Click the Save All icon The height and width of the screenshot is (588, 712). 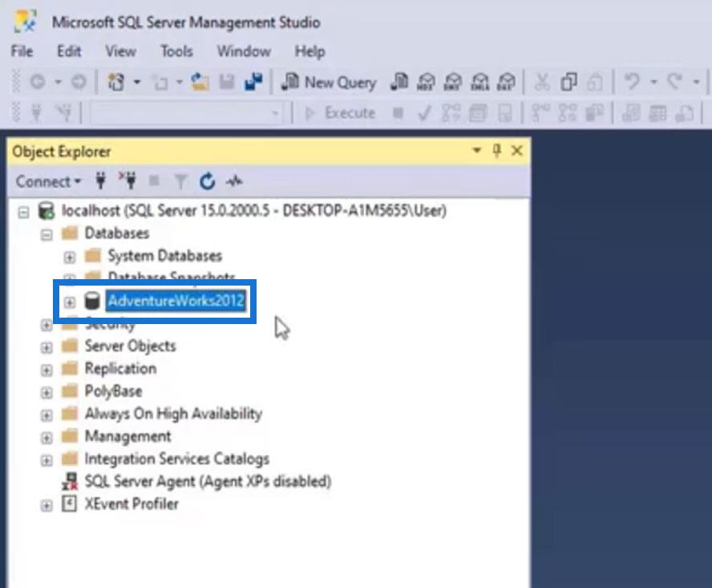[x=253, y=82]
